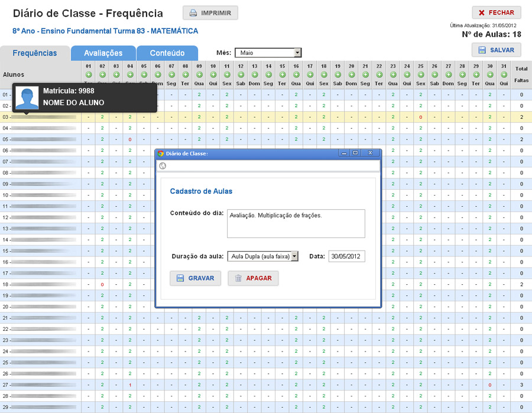Add a class on day 20
Viewport: 532px width, 413px height.
coord(352,74)
